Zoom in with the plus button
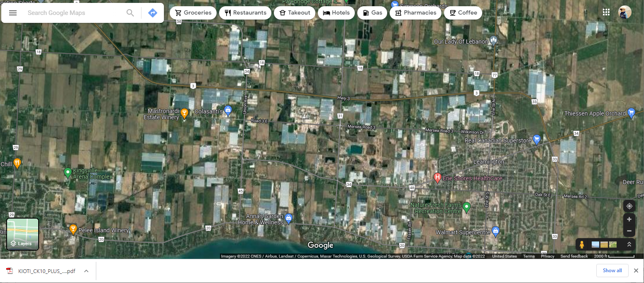 point(629,219)
